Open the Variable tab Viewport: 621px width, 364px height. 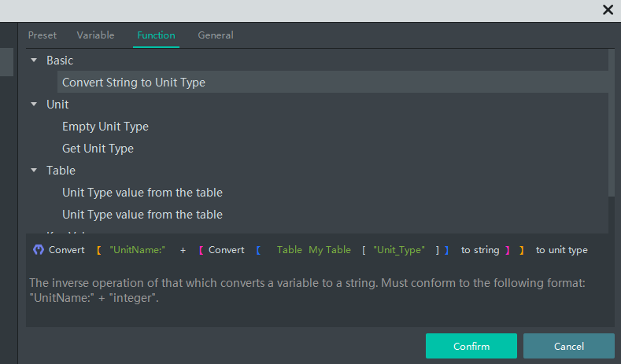tap(95, 35)
